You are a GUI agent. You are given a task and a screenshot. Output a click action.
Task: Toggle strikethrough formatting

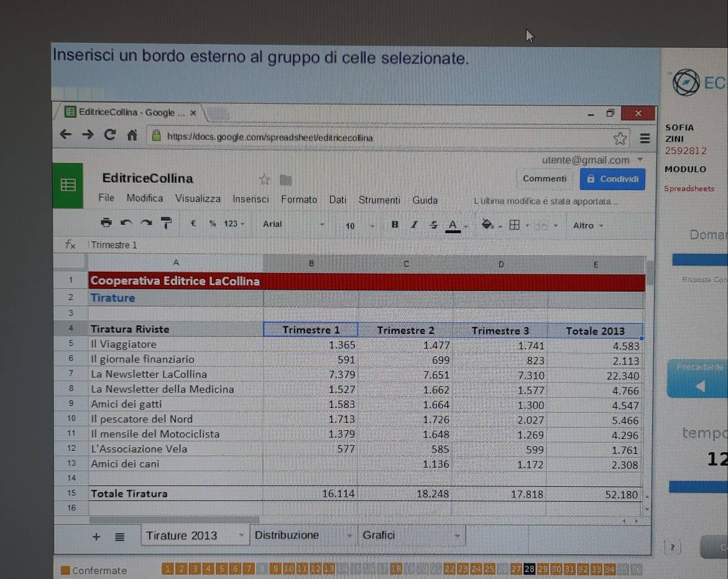pos(433,225)
